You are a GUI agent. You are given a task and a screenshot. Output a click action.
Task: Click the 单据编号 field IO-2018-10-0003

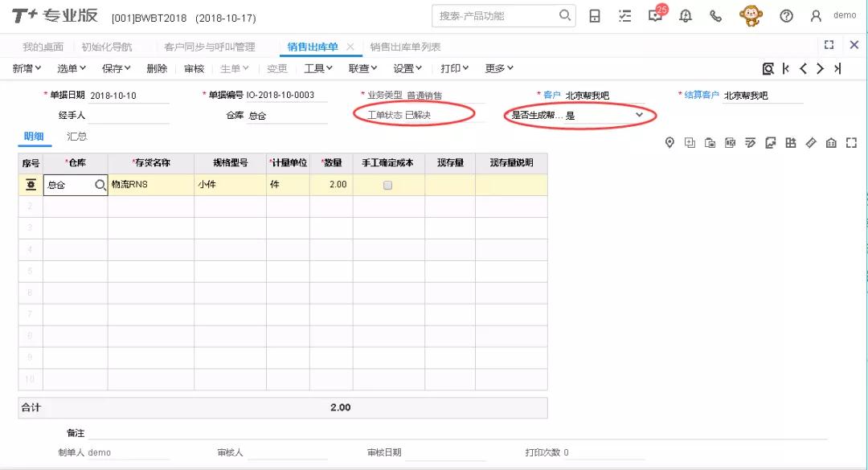click(x=286, y=96)
